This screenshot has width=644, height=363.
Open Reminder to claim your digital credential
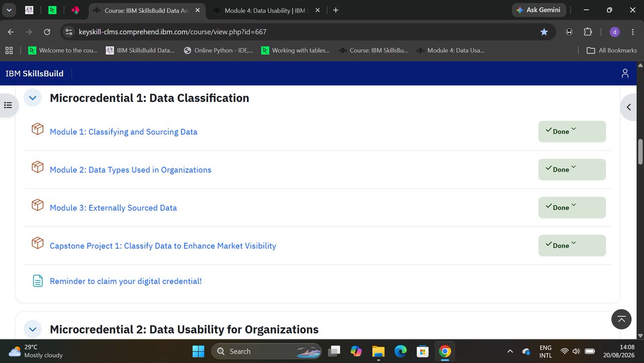(x=126, y=281)
